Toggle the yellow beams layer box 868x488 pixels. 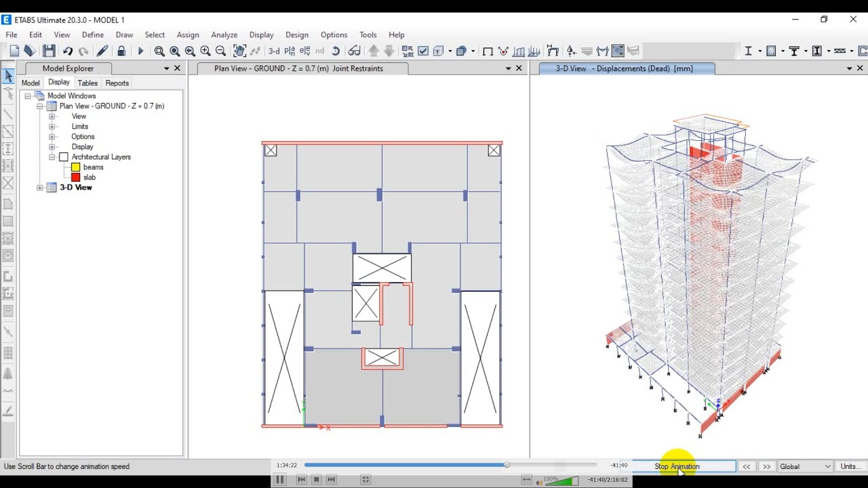pos(76,167)
